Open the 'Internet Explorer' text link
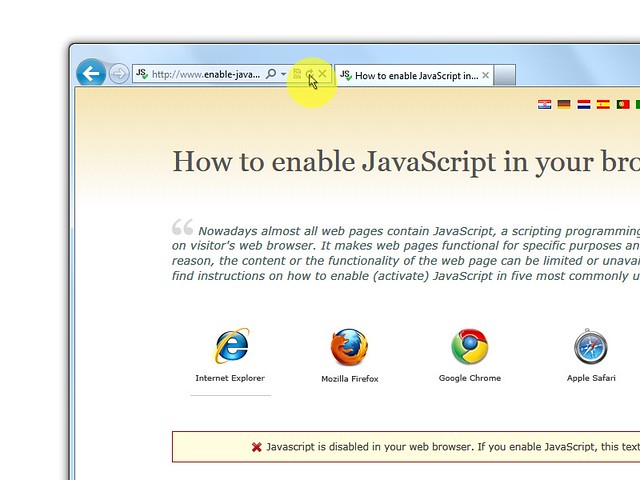Screen dimensions: 640x480 click(x=230, y=378)
